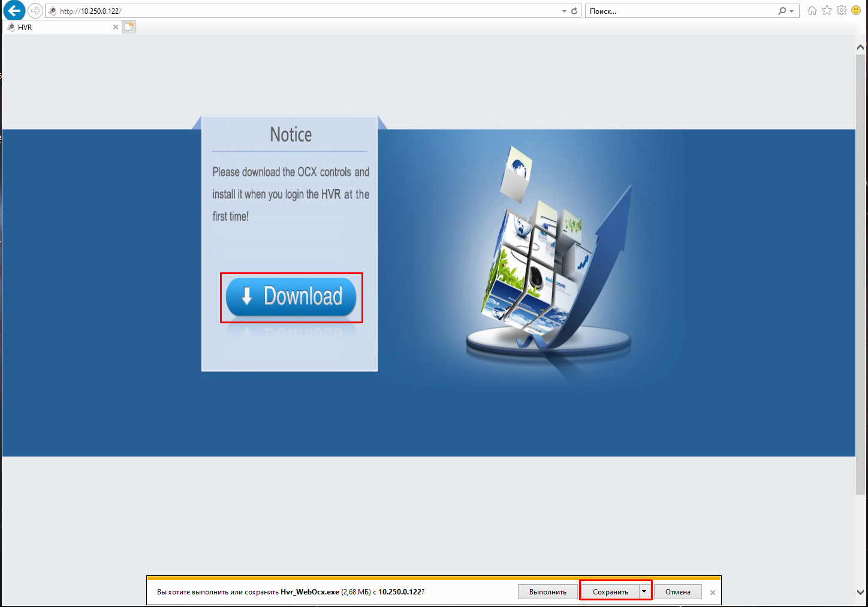This screenshot has width=868, height=607.
Task: Close the download notification bar
Action: [x=713, y=592]
